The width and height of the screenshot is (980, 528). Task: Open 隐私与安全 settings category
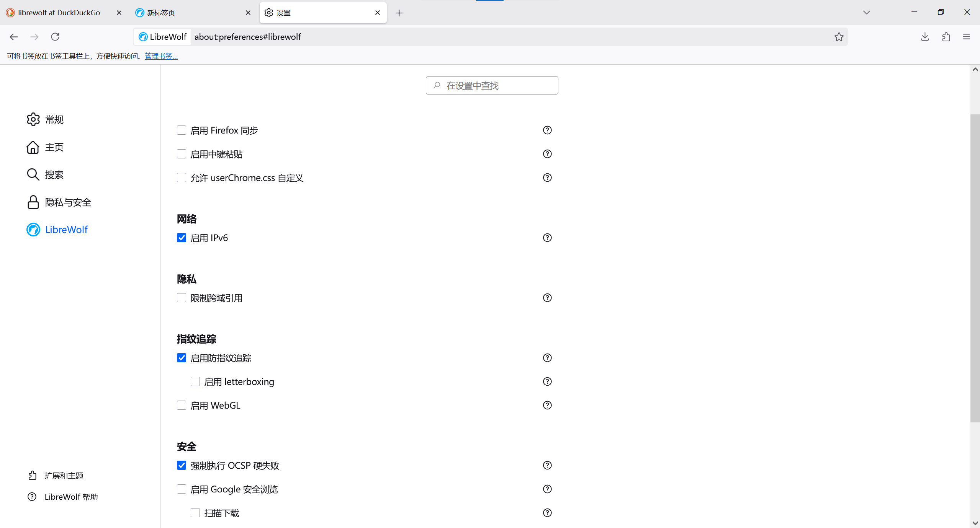[68, 202]
